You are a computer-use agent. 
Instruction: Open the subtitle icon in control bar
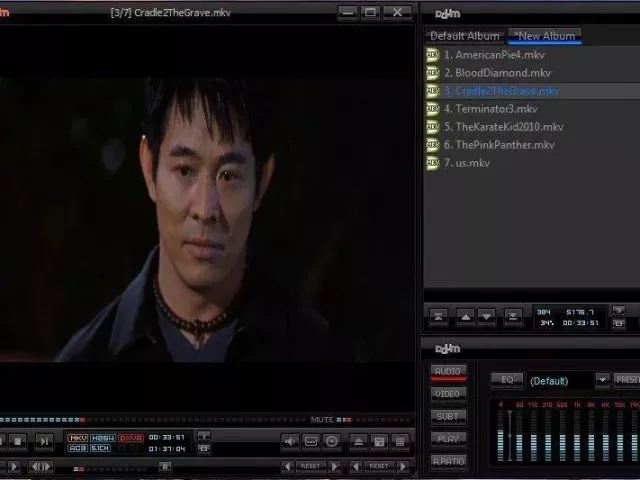[x=310, y=440]
